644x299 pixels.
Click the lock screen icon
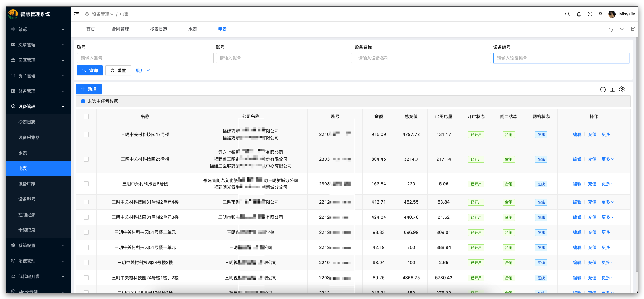(600, 14)
